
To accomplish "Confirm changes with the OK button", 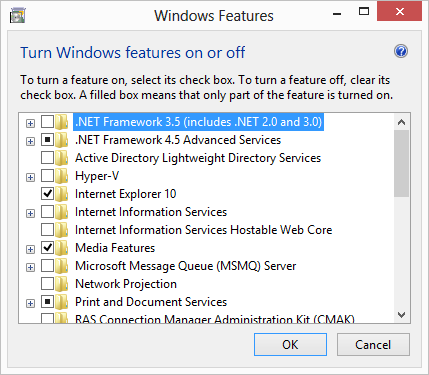I will coord(290,344).
